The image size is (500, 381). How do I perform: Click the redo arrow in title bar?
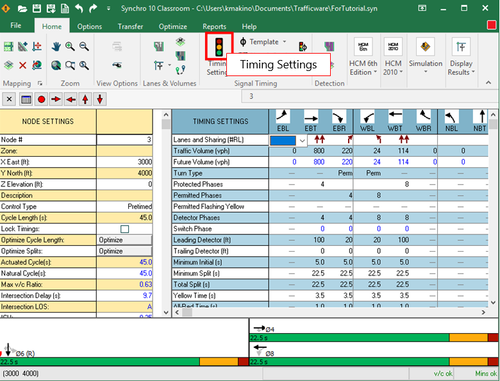pyautogui.click(x=93, y=8)
